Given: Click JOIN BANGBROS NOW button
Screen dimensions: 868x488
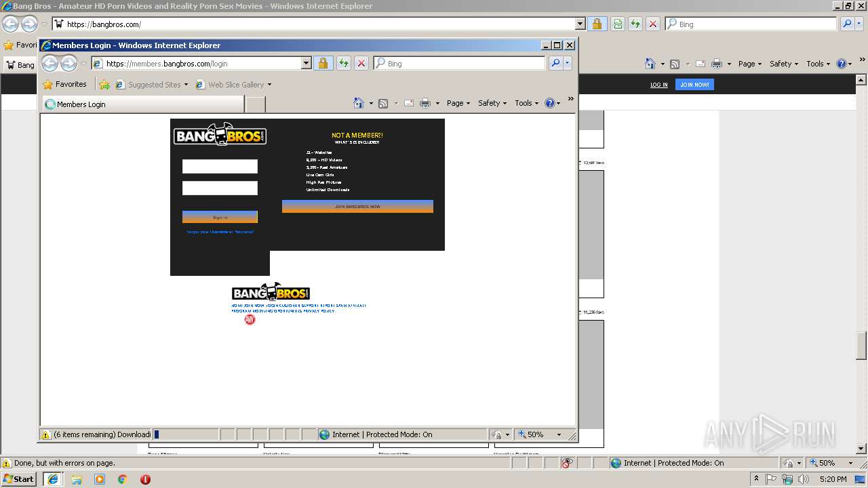Looking at the screenshot, I should click(x=357, y=206).
